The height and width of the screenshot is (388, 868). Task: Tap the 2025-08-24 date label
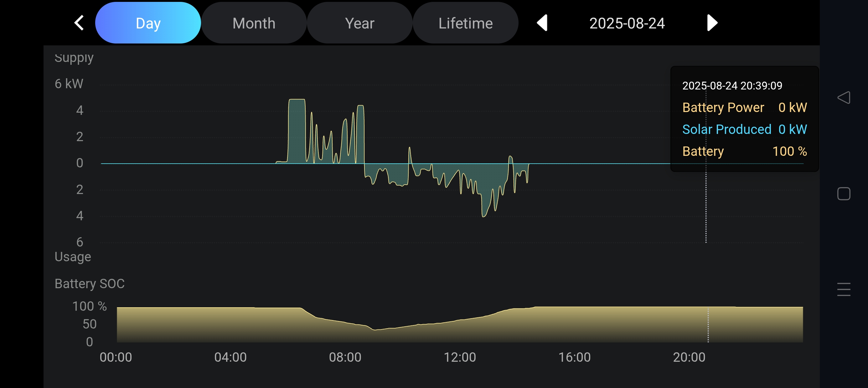pos(627,23)
